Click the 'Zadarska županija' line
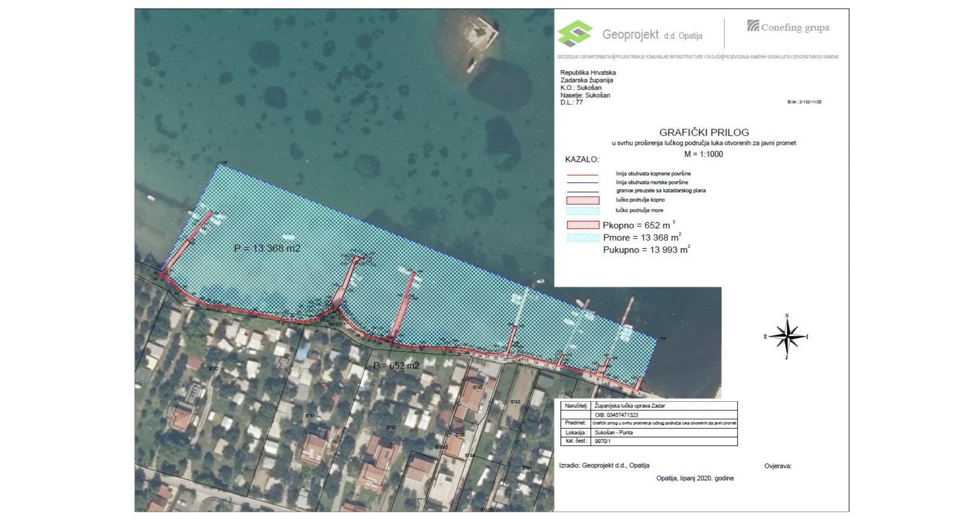Image resolution: width=980 pixels, height=520 pixels. (x=587, y=80)
